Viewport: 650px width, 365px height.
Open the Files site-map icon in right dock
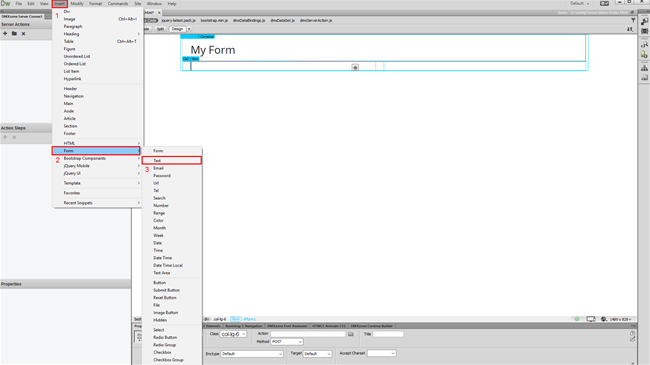point(644,68)
